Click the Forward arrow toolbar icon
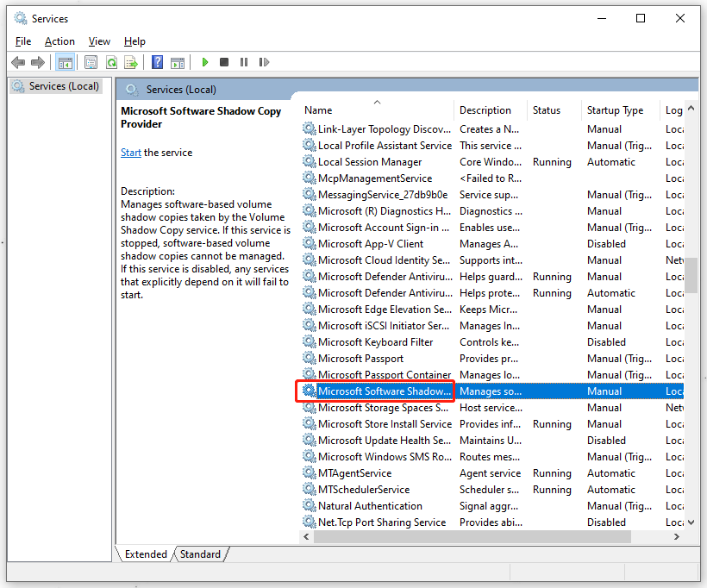 tap(38, 62)
